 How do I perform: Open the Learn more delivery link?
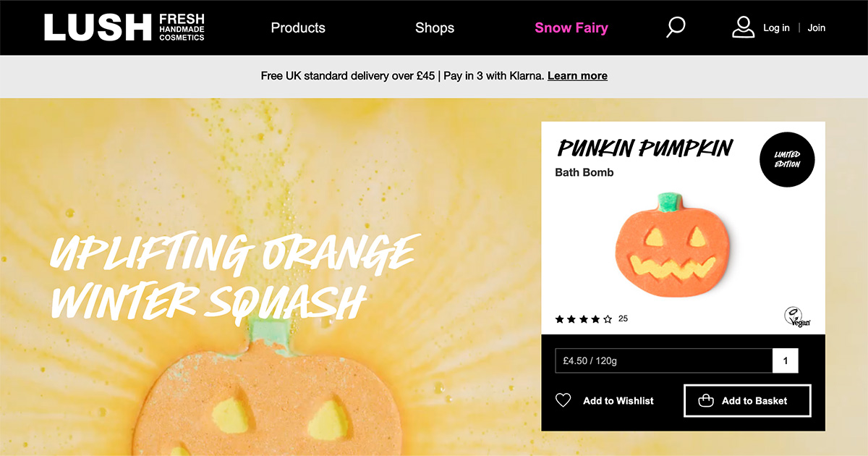577,75
